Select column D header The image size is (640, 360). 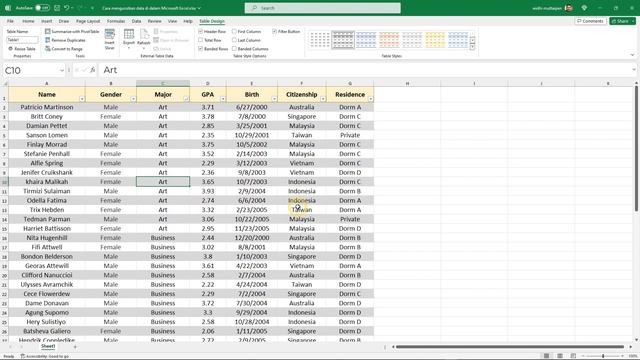click(208, 83)
